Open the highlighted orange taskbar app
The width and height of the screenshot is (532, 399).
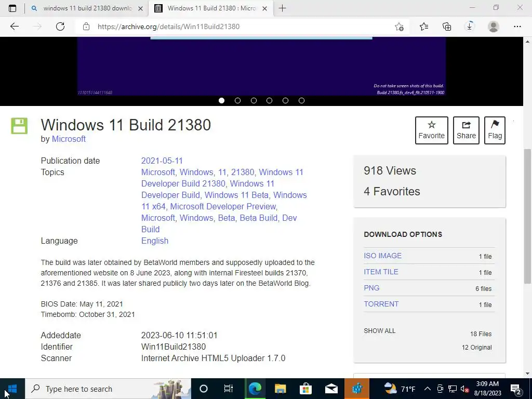point(356,389)
